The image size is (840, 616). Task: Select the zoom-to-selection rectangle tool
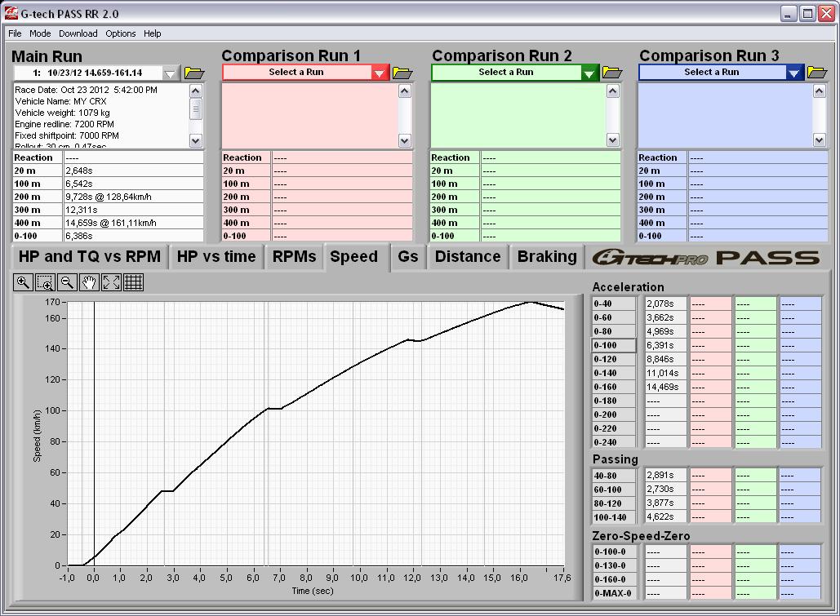45,282
